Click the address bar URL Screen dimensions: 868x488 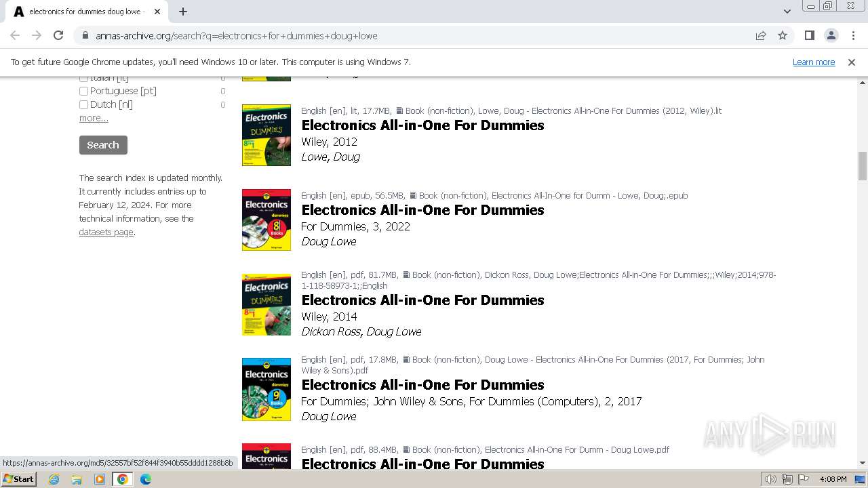[236, 36]
